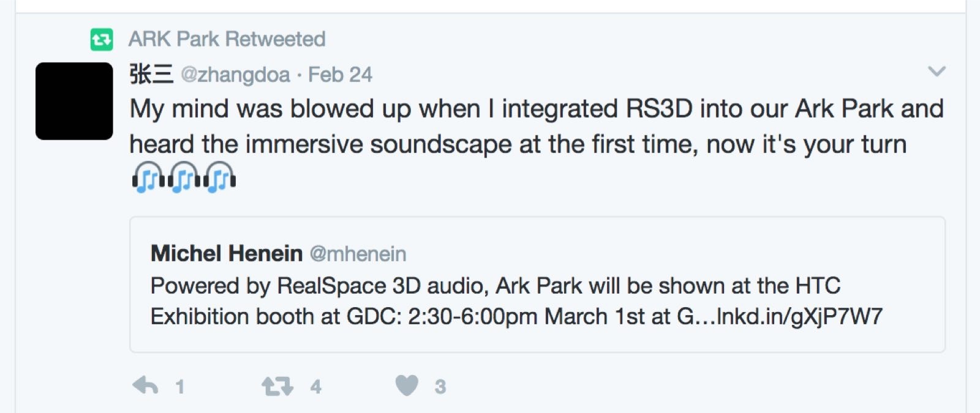
Task: Click the reply arrow icon
Action: [145, 385]
